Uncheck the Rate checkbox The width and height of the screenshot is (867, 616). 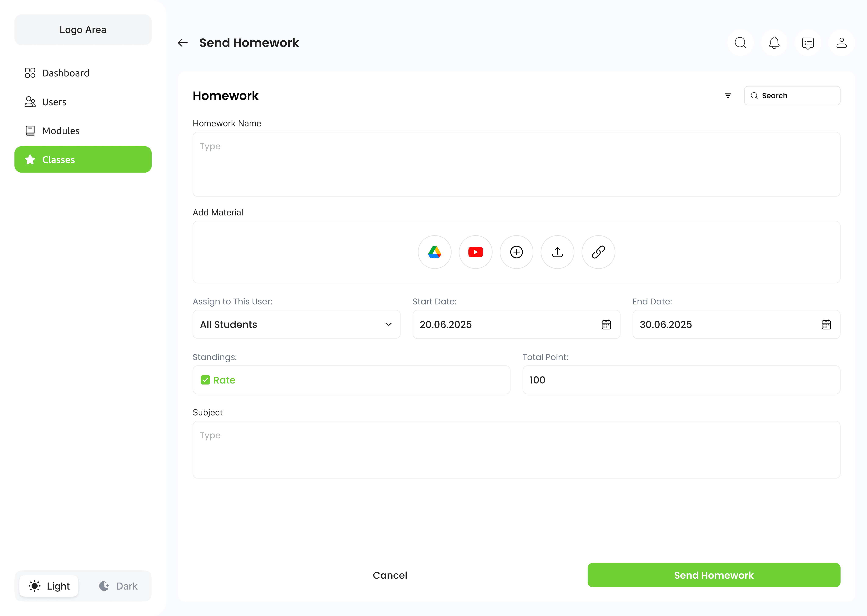pyautogui.click(x=205, y=380)
